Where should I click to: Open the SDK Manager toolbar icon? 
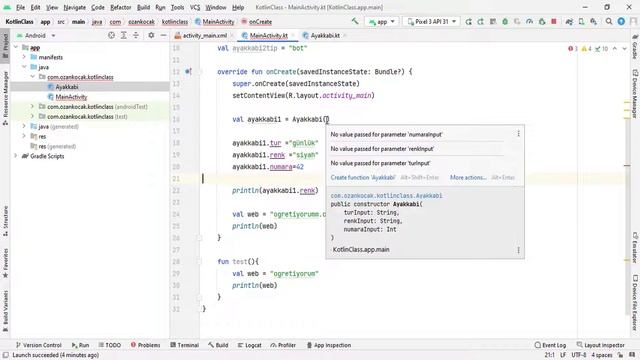click(x=593, y=21)
